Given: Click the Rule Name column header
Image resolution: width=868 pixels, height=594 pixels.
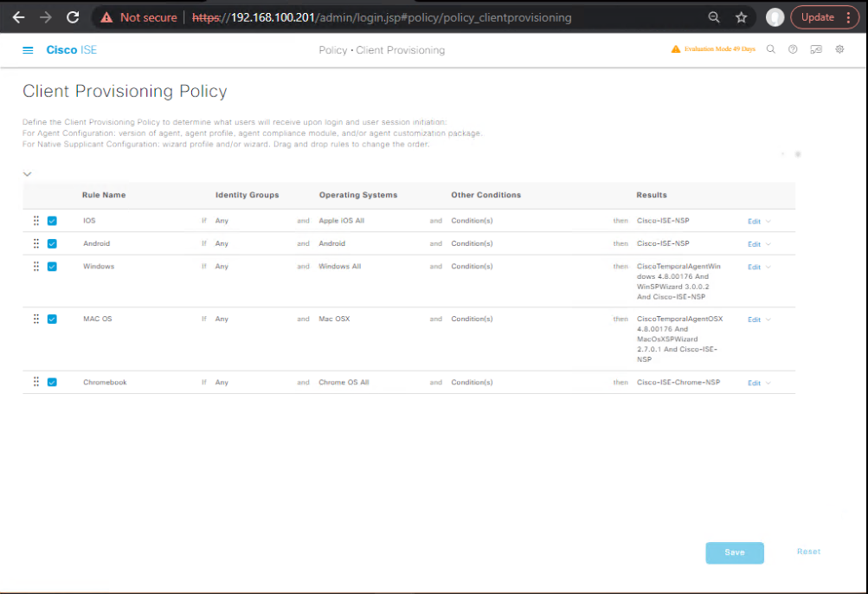Looking at the screenshot, I should 104,195.
